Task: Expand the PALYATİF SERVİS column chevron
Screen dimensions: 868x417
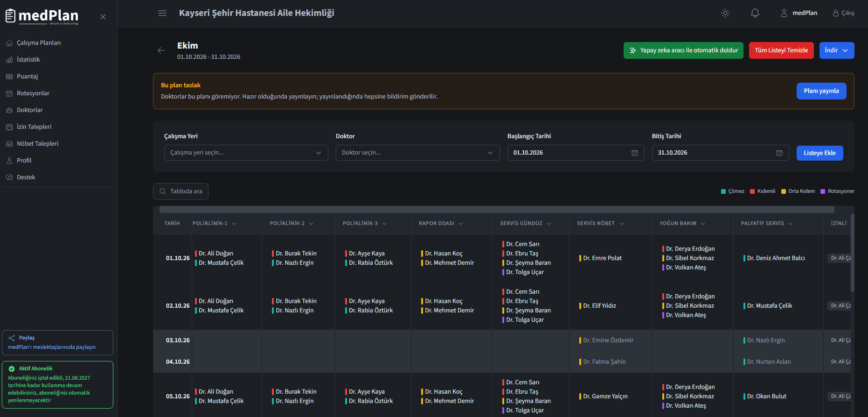Action: click(791, 224)
